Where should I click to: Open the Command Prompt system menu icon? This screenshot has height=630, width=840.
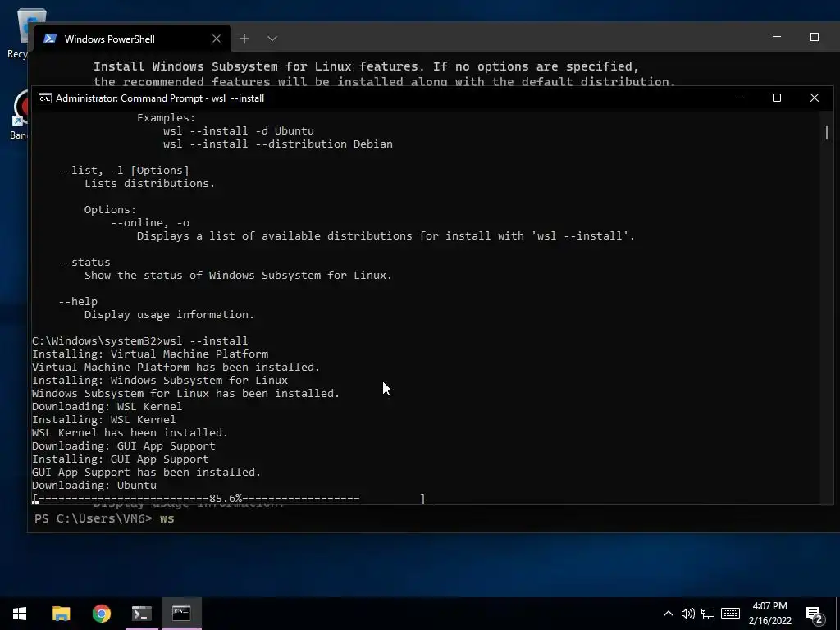pos(45,98)
